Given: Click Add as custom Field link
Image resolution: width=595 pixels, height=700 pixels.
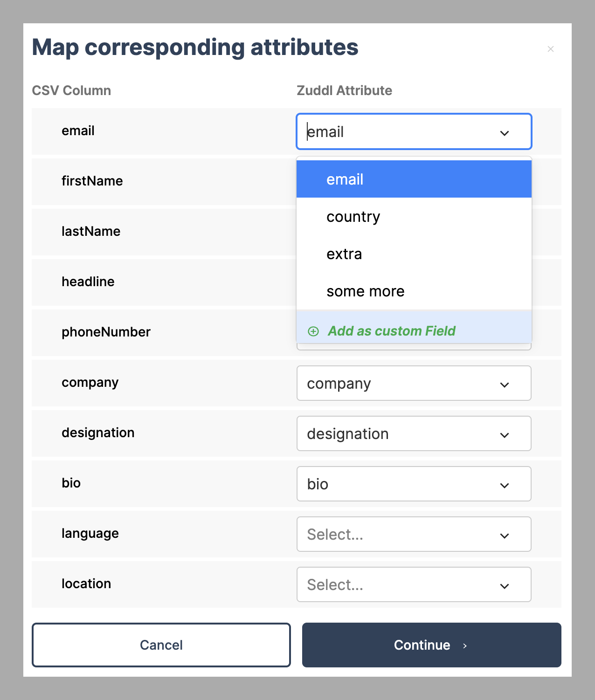Looking at the screenshot, I should (392, 331).
